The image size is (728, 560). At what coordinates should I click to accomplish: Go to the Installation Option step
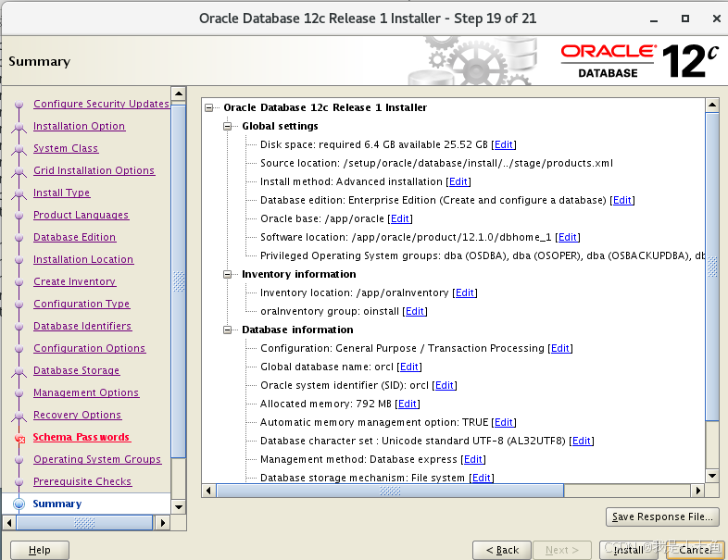[x=79, y=126]
